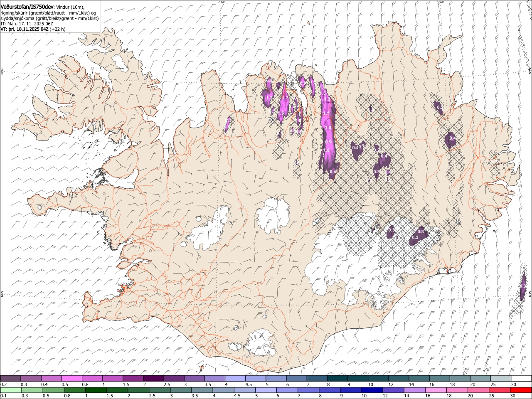Click the purple snow patch offshore at east edge
532x399 pixels.
point(523,287)
